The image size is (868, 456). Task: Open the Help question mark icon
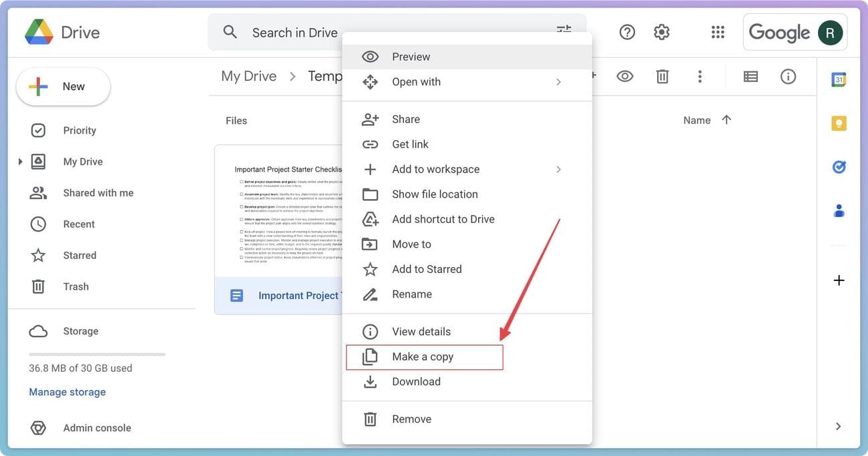pos(627,32)
